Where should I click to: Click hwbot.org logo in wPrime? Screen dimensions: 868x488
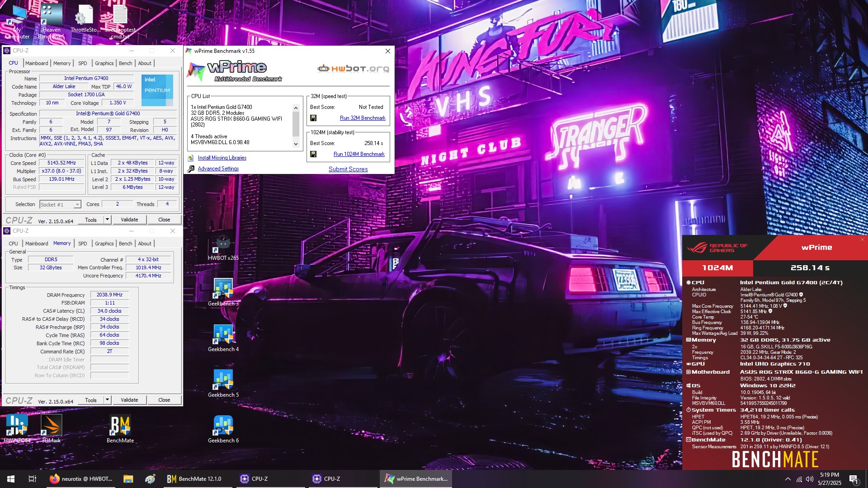[353, 69]
